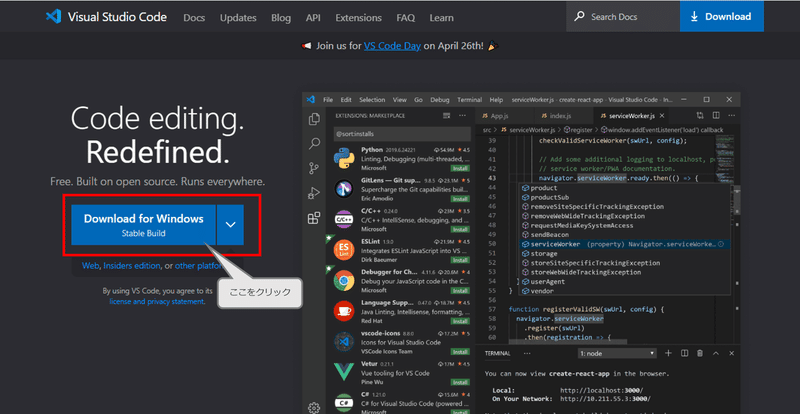Click the Debugger for Chrome icon

point(344,281)
